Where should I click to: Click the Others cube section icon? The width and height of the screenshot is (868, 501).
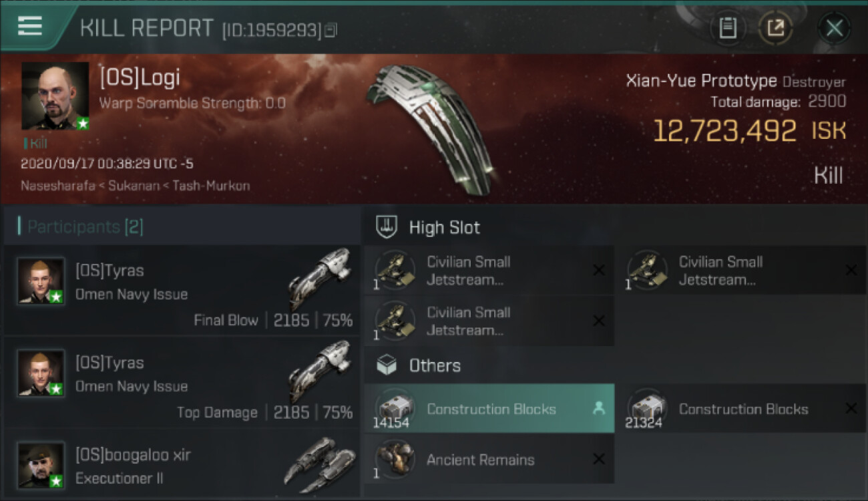click(387, 365)
